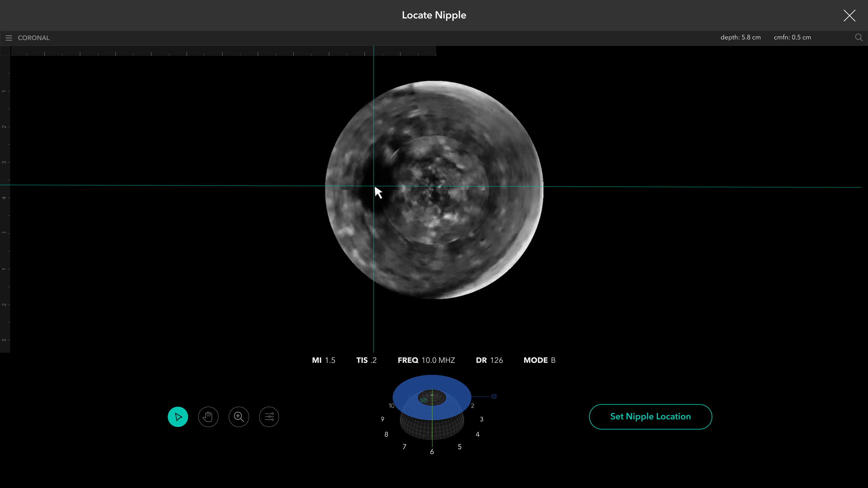Open the CORONAL view selector
Screen dimensions: 868x488
coord(34,38)
